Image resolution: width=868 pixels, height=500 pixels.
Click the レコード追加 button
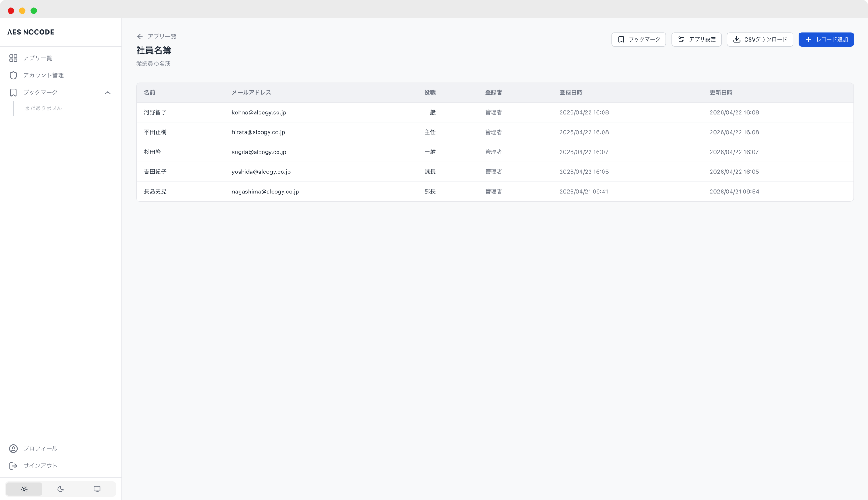pyautogui.click(x=826, y=40)
